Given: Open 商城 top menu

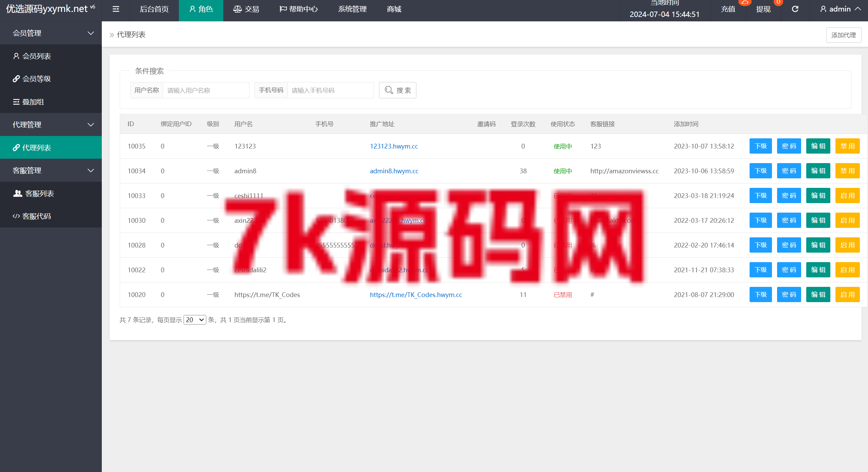Looking at the screenshot, I should click(394, 9).
